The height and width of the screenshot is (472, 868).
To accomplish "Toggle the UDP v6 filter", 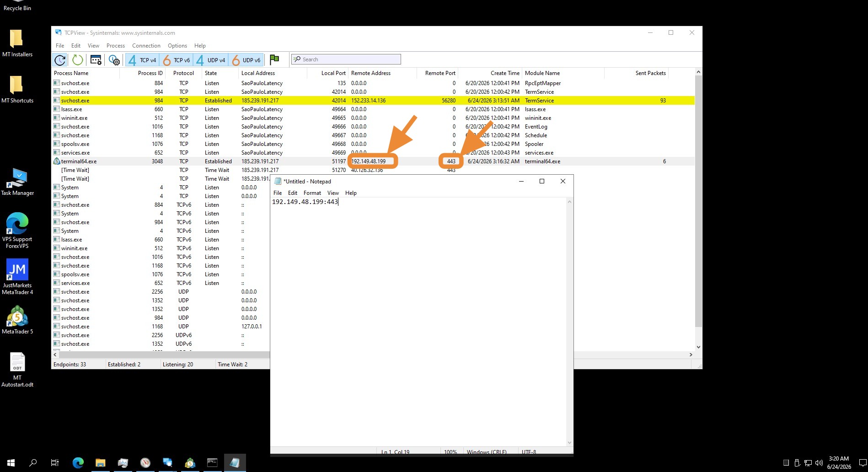I will coord(246,60).
